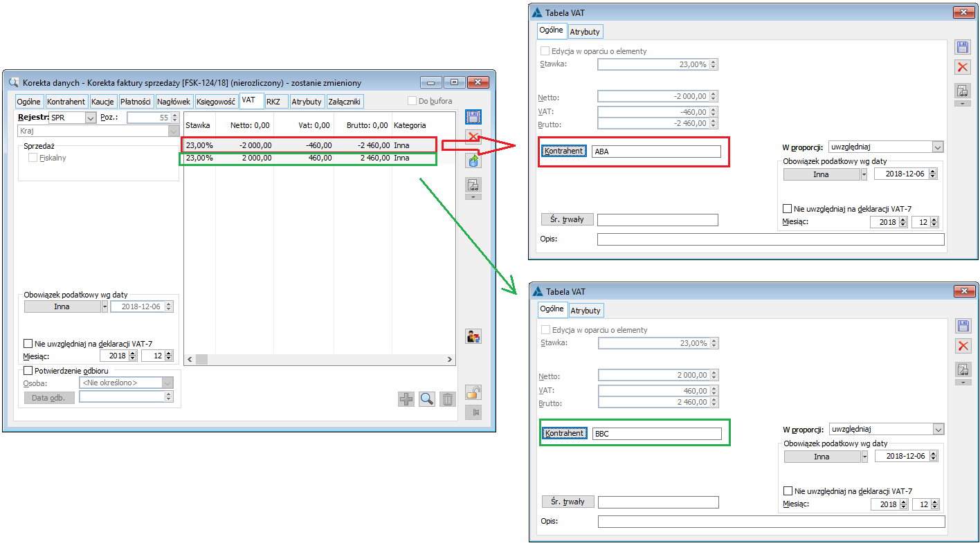Toggle the Potwierdzenie odbioru checkbox
Screen dimensions: 980x550
pyautogui.click(x=28, y=370)
